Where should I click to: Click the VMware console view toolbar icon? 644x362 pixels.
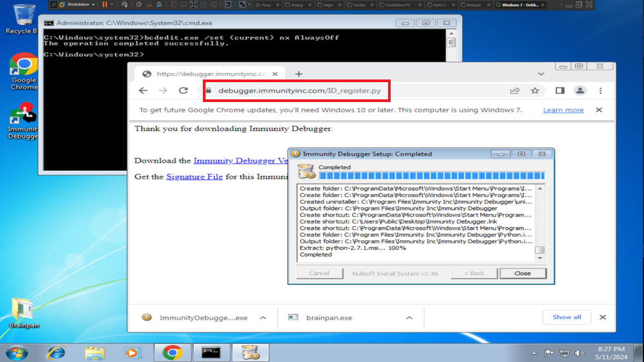pos(228,4)
